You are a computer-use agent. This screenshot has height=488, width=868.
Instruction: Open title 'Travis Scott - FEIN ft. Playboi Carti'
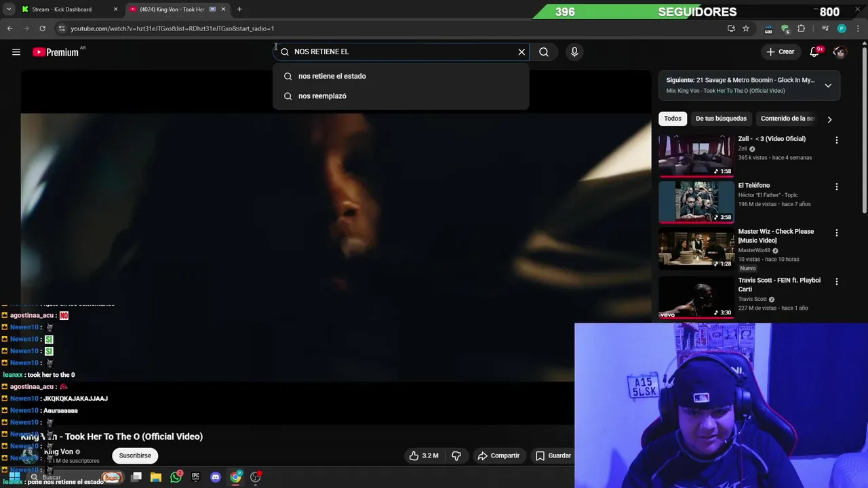[x=779, y=285]
